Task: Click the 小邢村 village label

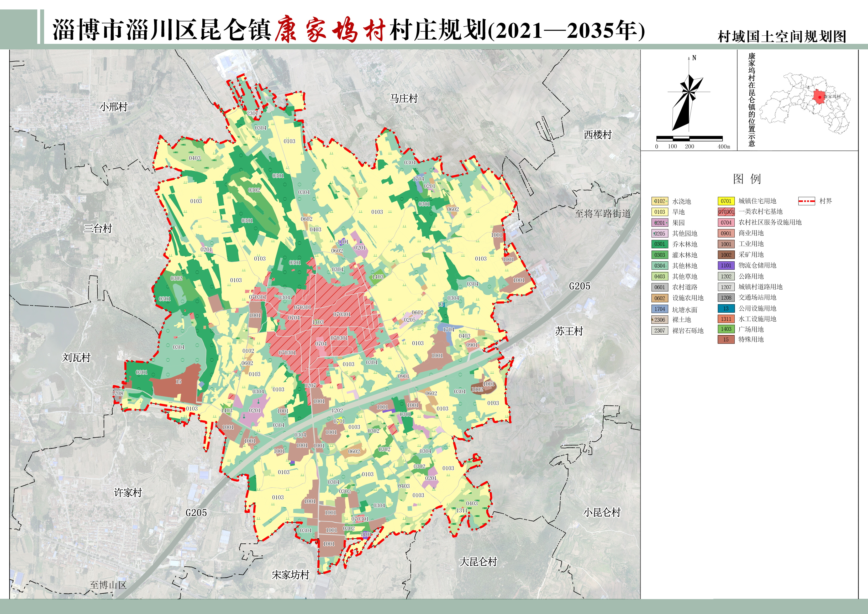Action: click(x=113, y=107)
